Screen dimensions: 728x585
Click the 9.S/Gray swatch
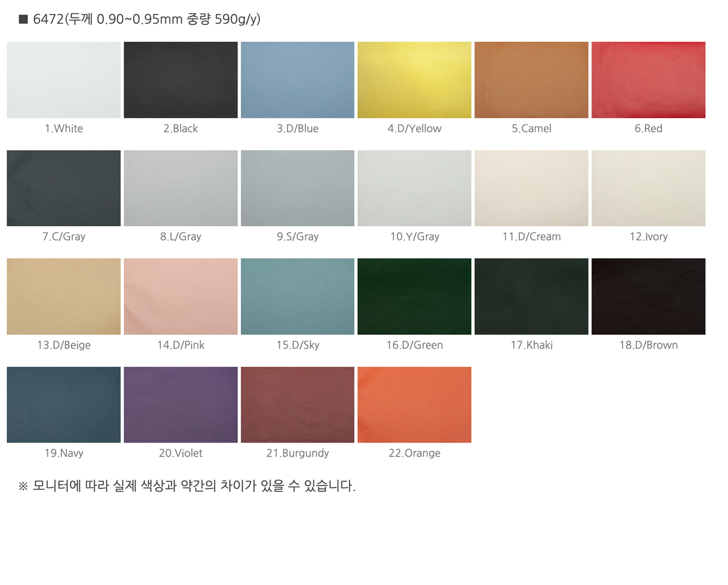(x=297, y=189)
